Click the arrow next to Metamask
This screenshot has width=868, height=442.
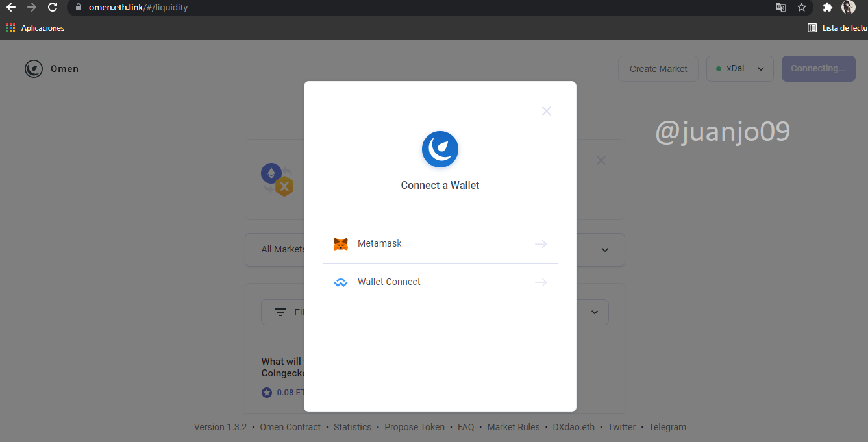[540, 244]
